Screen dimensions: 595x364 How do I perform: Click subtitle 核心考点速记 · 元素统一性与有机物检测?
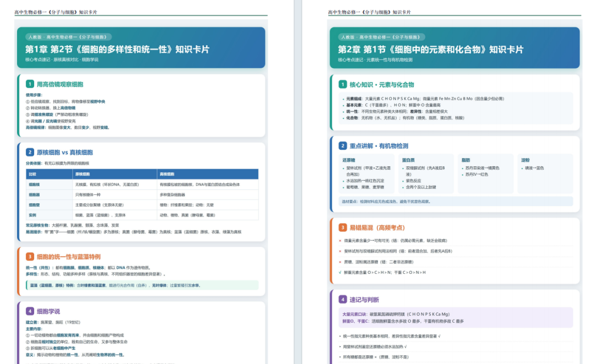point(375,60)
